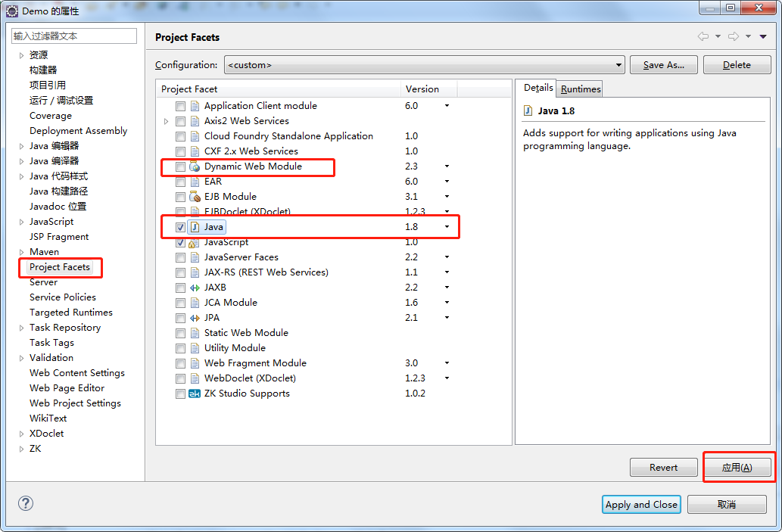Select Project Facets in the sidebar

[59, 266]
